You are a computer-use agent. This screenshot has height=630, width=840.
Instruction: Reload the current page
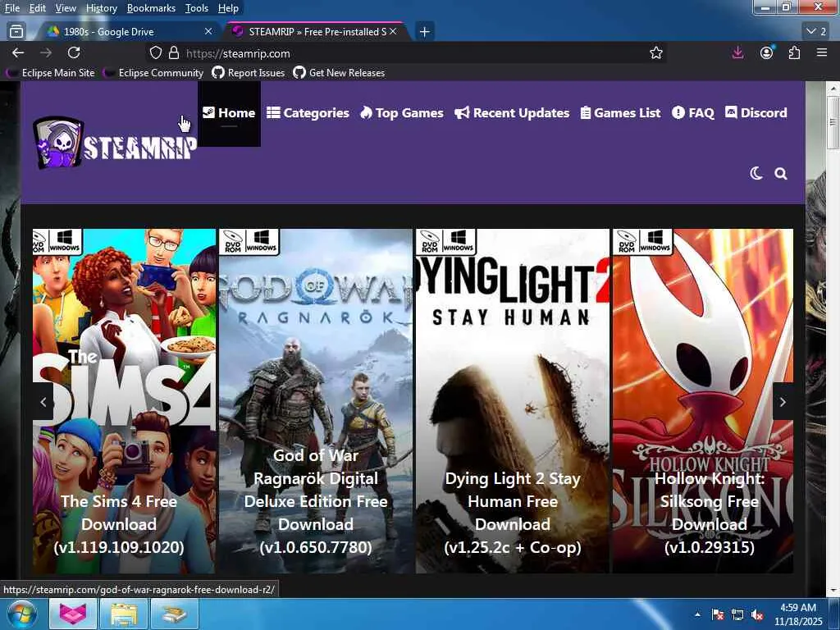74,52
